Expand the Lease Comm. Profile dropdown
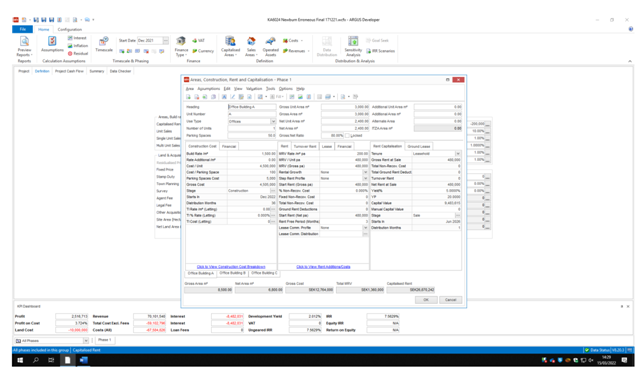Image resolution: width=644 pixels, height=379 pixels. [365, 227]
